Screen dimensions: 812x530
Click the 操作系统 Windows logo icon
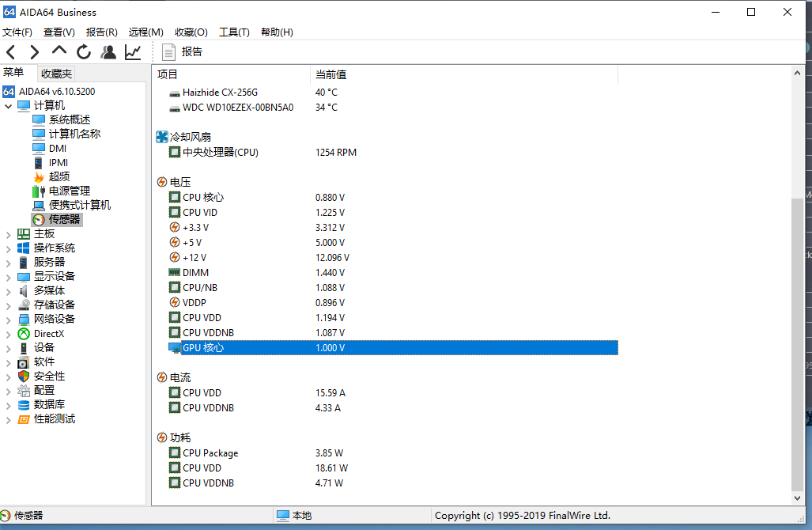pyautogui.click(x=23, y=248)
